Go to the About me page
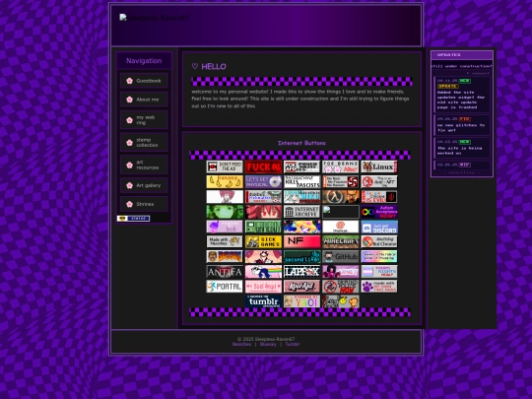The height and width of the screenshot is (399, 532). (x=144, y=100)
